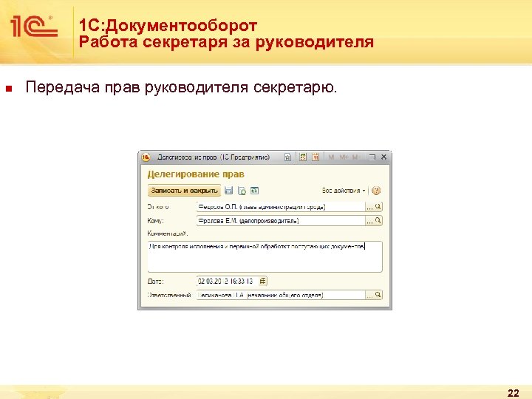Click the ellipsis select button in 'От кого' field
The width and height of the screenshot is (532, 399).
point(369,207)
